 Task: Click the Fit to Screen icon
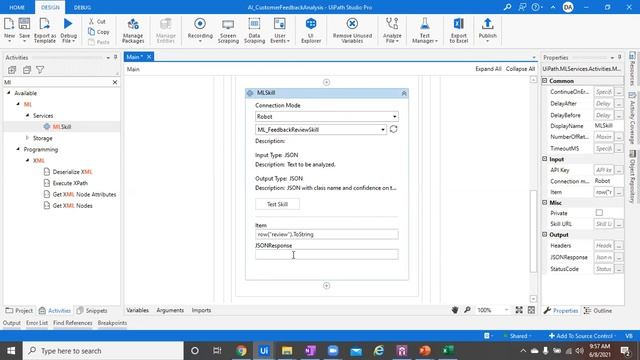tap(519, 310)
